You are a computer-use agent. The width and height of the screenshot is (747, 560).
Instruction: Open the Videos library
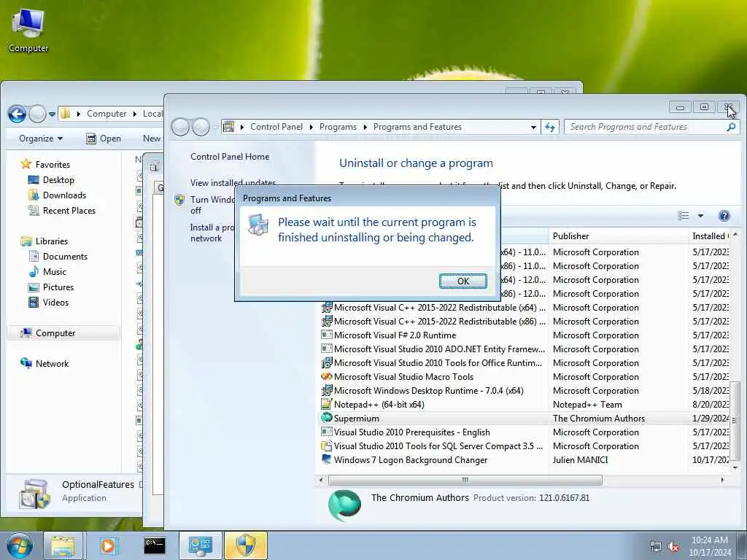[x=48, y=303]
